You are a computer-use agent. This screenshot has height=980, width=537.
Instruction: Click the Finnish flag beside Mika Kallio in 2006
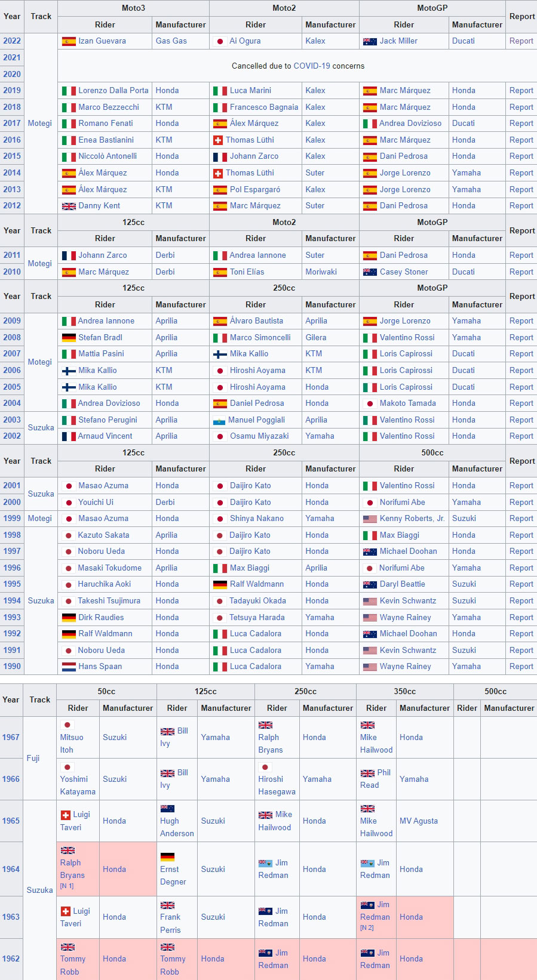point(69,371)
